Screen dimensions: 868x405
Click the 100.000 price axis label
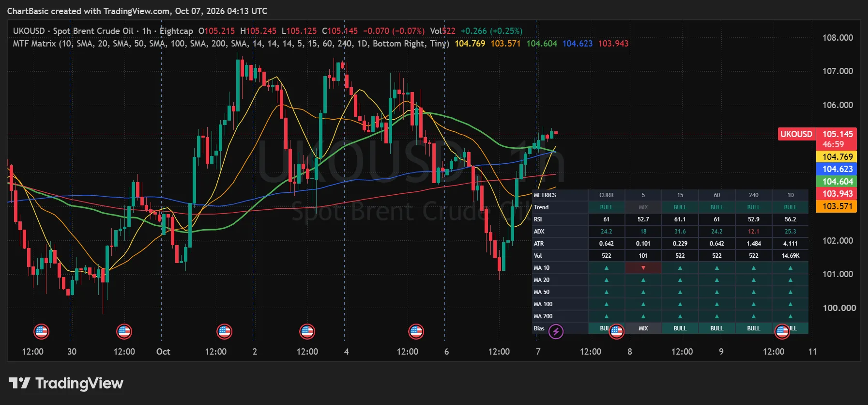839,308
